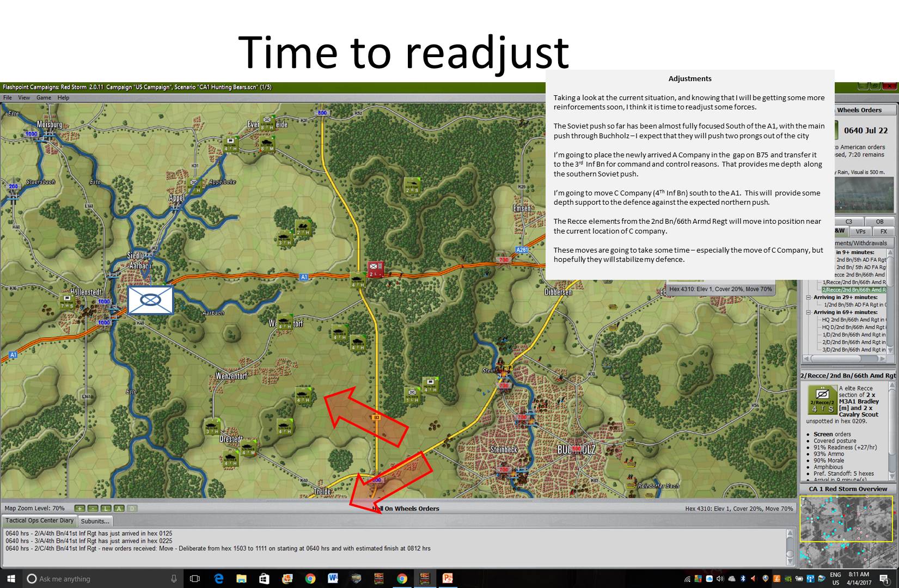Screen dimensions: 899x588
Task: Click the volume speaker icon in system tray
Action: (720, 579)
